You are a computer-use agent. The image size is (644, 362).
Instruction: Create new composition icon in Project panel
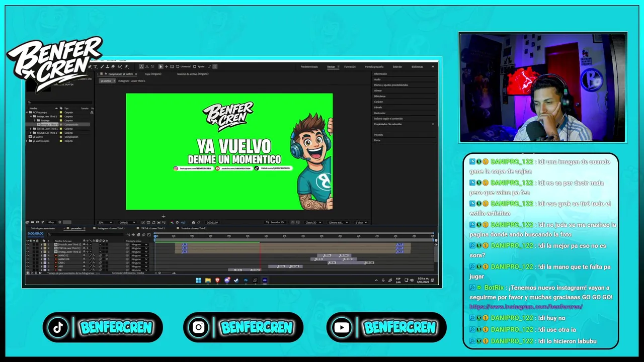click(37, 222)
